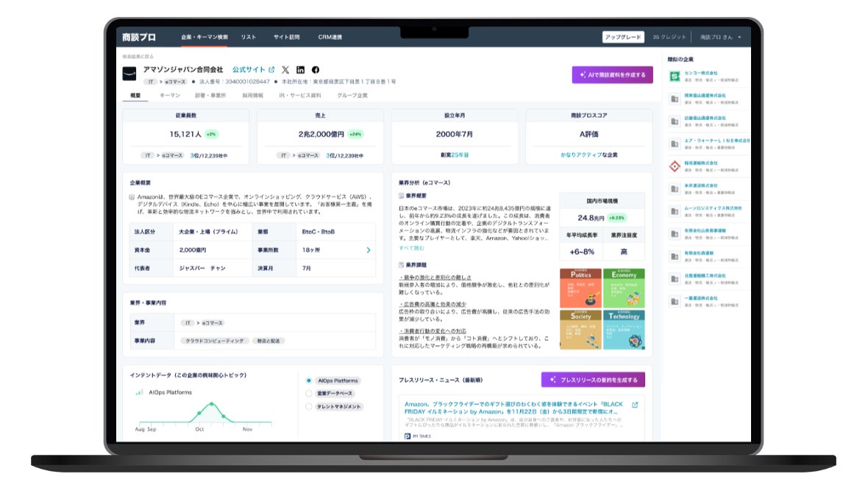Click the クラウドコンピューティング tag
The image size is (868, 485).
(x=214, y=341)
